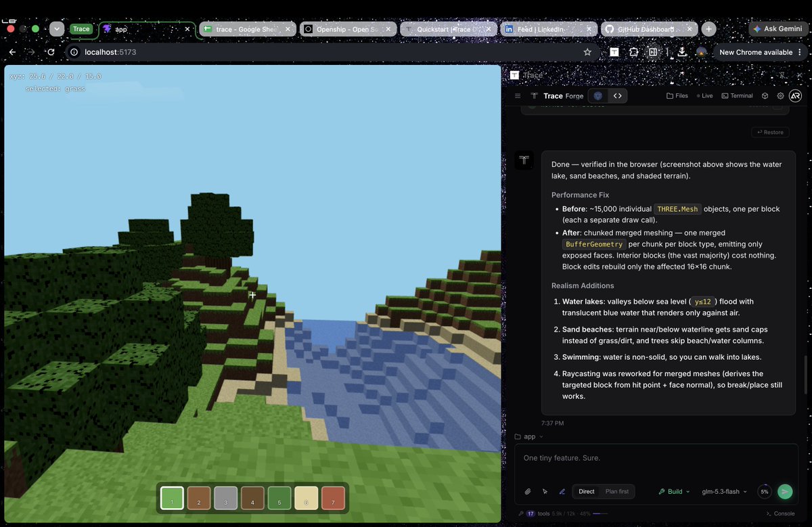Go back to the previous page

[x=12, y=52]
